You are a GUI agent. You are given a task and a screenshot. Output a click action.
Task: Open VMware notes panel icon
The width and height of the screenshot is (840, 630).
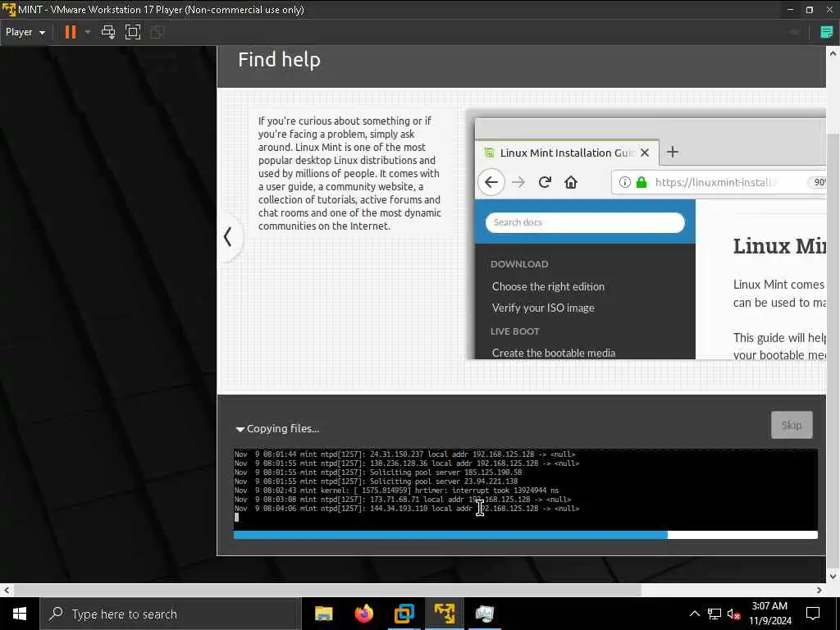click(x=827, y=32)
